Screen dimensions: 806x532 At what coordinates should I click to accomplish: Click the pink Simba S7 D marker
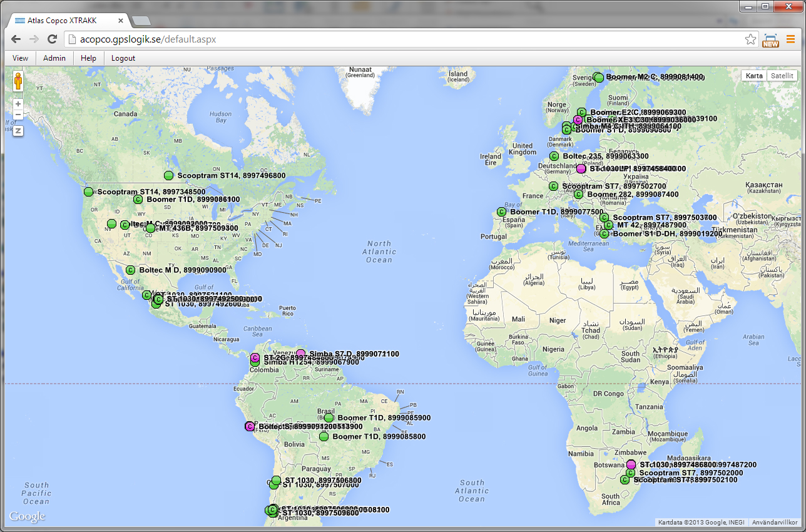tap(301, 354)
